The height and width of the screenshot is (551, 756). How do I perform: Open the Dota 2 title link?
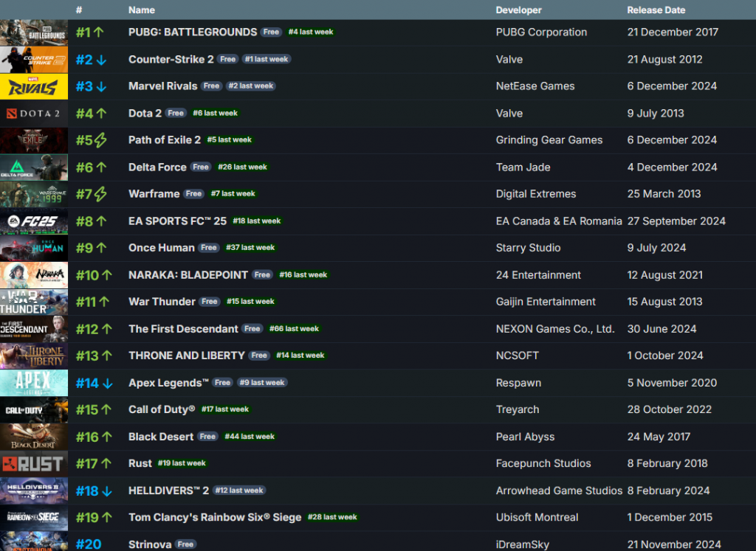145,113
